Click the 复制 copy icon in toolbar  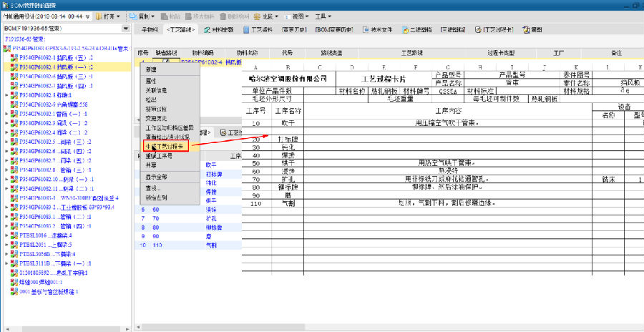pyautogui.click(x=135, y=15)
